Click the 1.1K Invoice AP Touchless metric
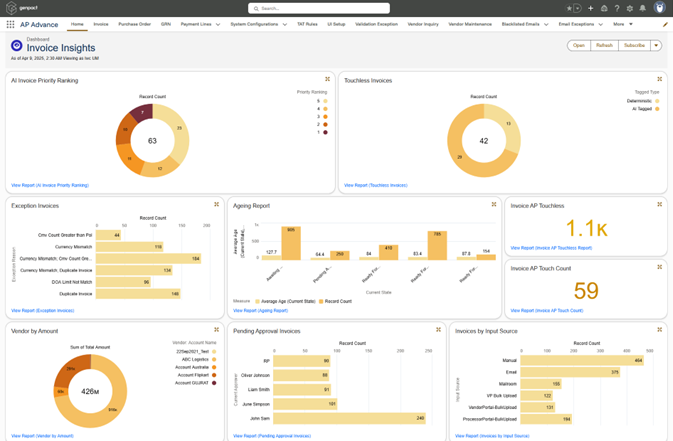This screenshot has height=441, width=673. pos(587,228)
